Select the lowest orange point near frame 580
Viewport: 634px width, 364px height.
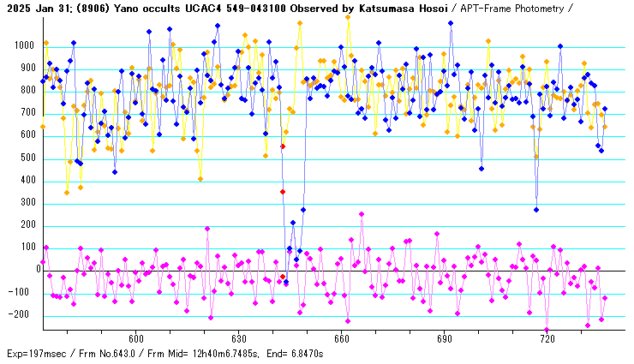pyautogui.click(x=67, y=193)
